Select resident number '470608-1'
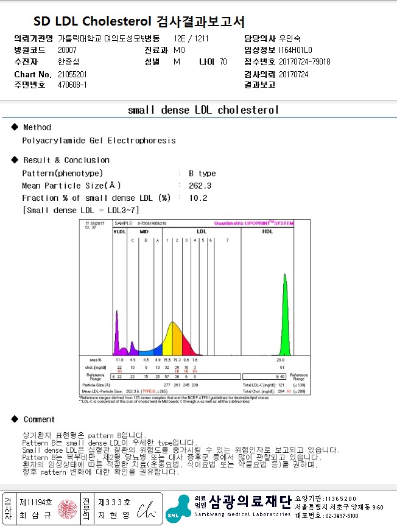 [72, 85]
